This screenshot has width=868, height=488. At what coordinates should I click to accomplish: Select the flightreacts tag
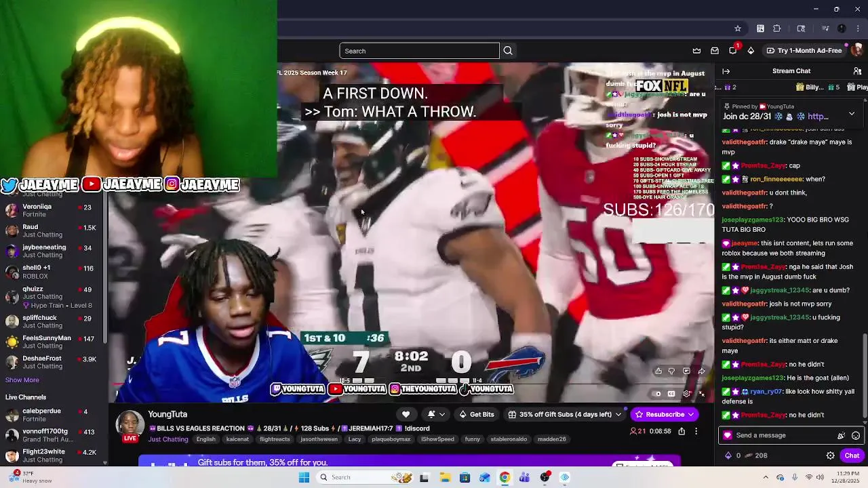(275, 439)
